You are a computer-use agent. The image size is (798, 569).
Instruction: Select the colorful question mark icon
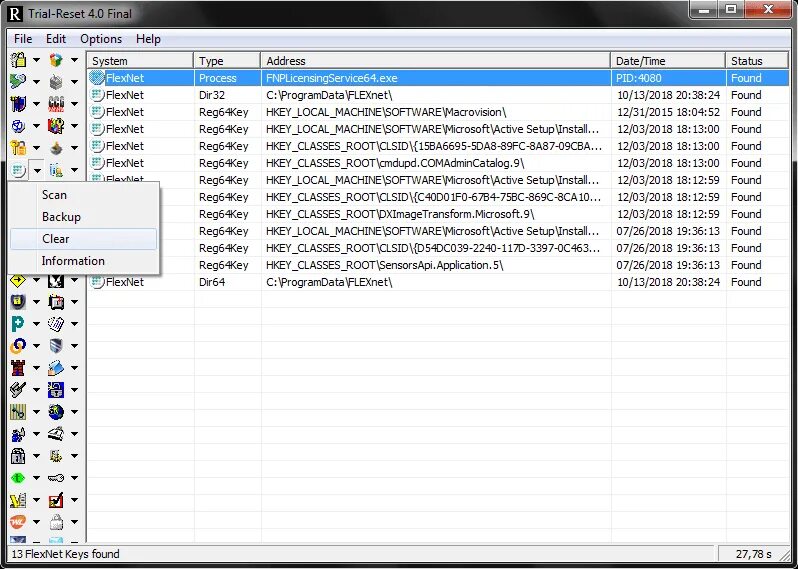56,126
